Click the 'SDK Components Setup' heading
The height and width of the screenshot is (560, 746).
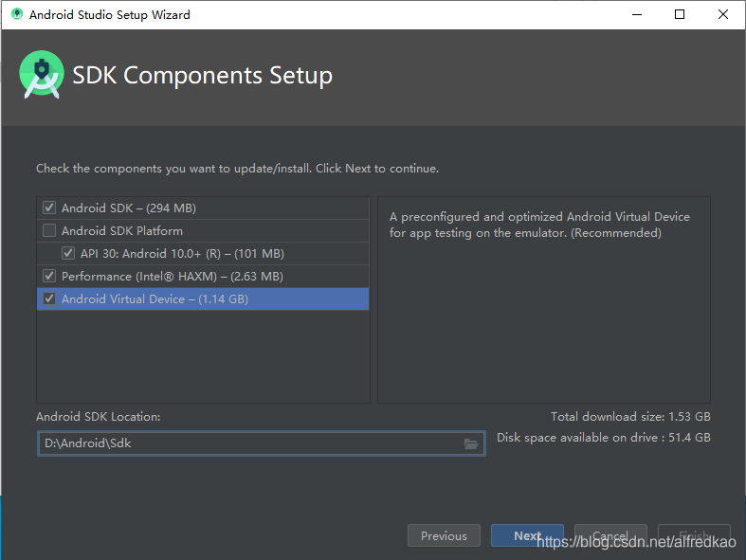click(x=202, y=75)
